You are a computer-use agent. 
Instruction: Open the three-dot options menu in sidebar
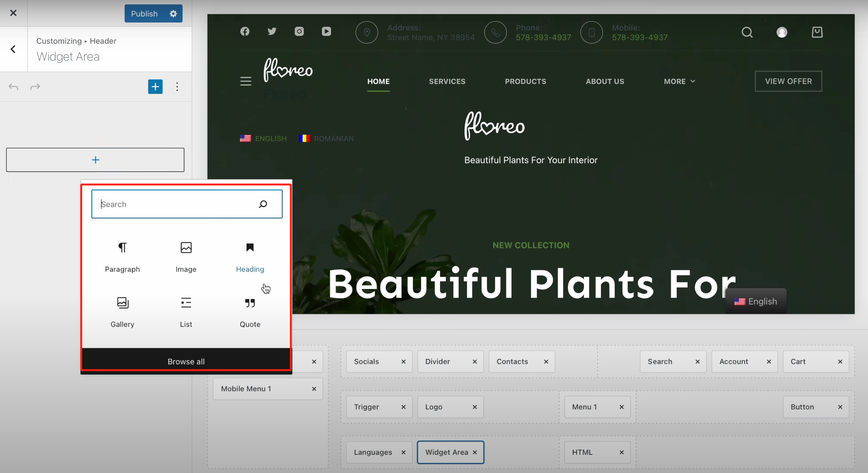[x=177, y=86]
